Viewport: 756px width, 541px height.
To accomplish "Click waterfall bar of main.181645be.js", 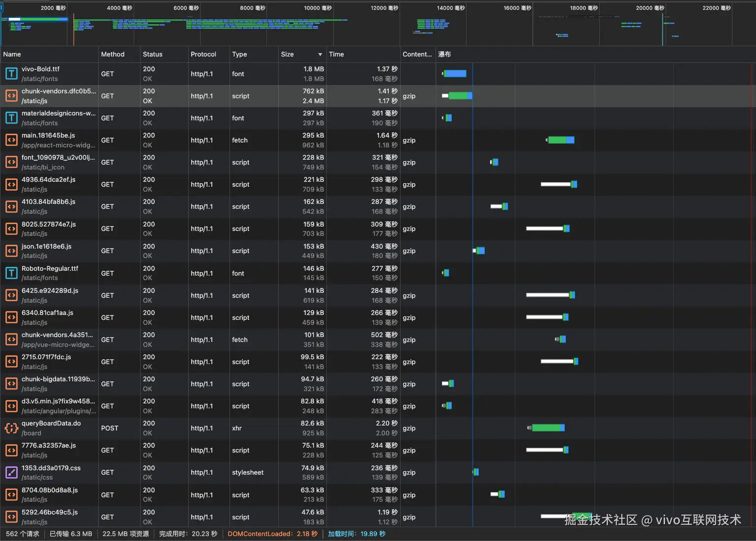I will [560, 140].
